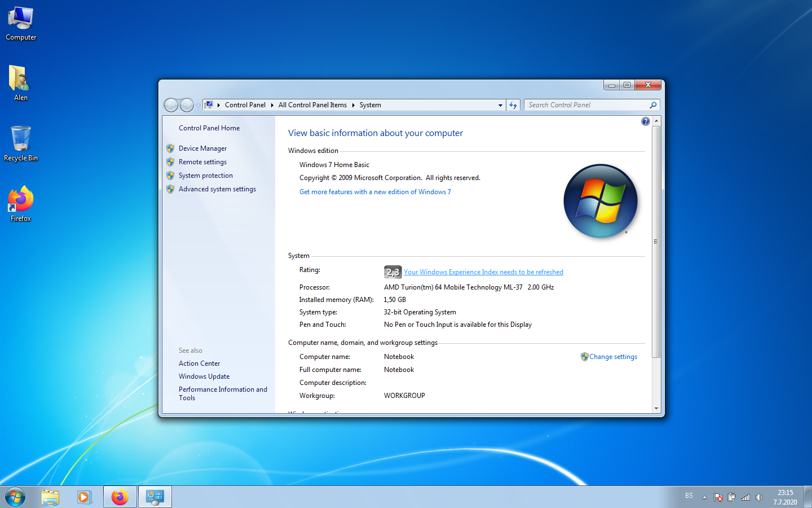812x508 pixels.
Task: Open Advanced system settings link
Action: pyautogui.click(x=217, y=189)
